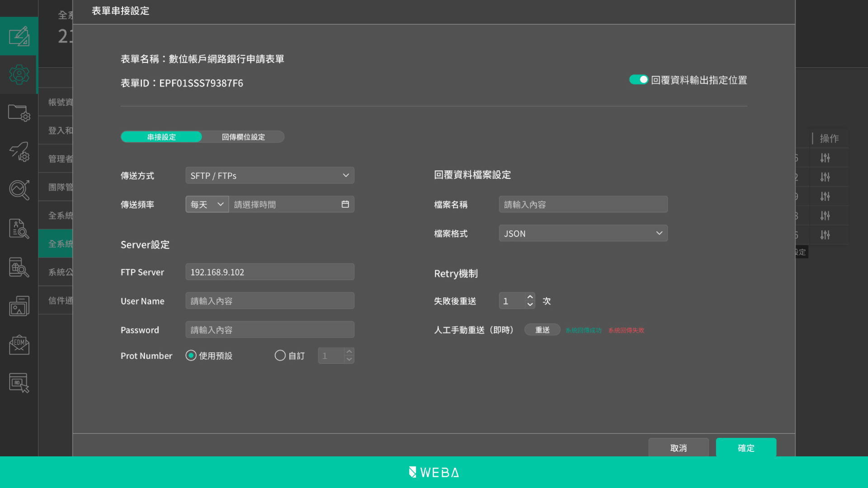Screen dimensions: 868x488
Task: Click the 確定 confirm button
Action: (745, 448)
